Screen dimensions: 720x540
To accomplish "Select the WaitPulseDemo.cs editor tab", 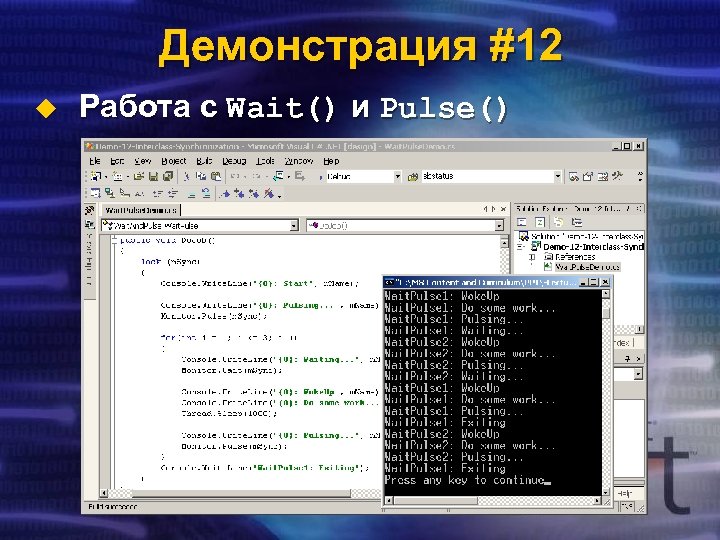I will (x=140, y=210).
